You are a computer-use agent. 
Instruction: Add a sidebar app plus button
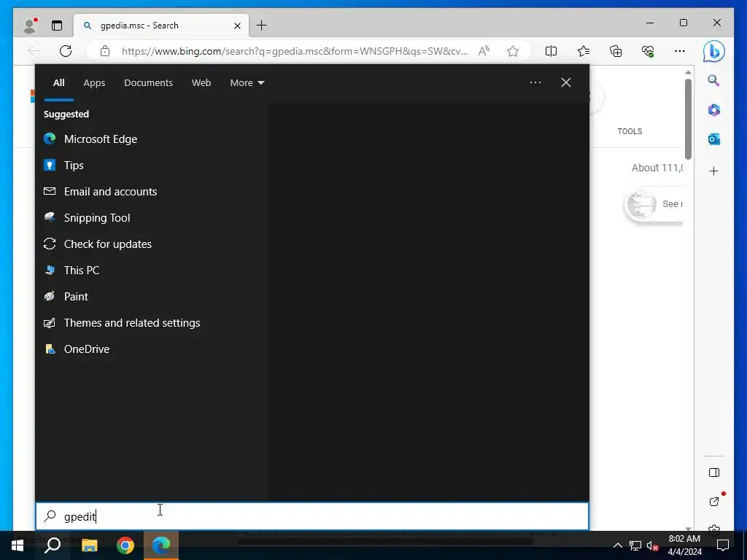click(x=713, y=171)
